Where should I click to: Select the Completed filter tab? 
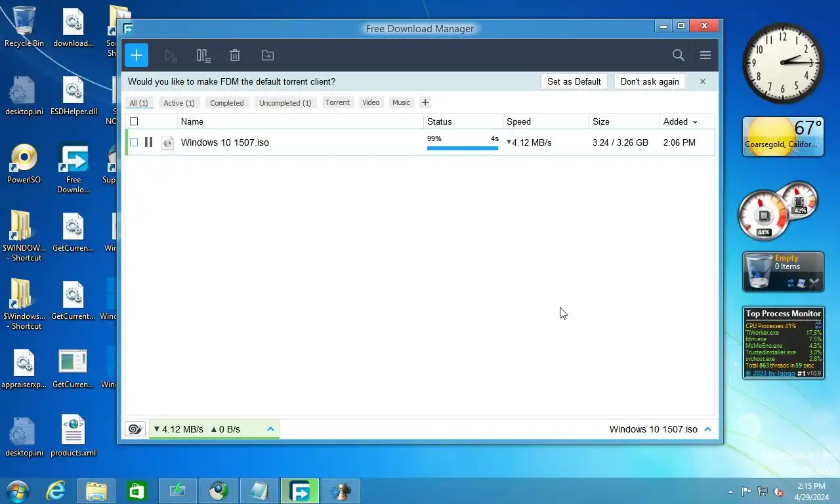point(227,103)
